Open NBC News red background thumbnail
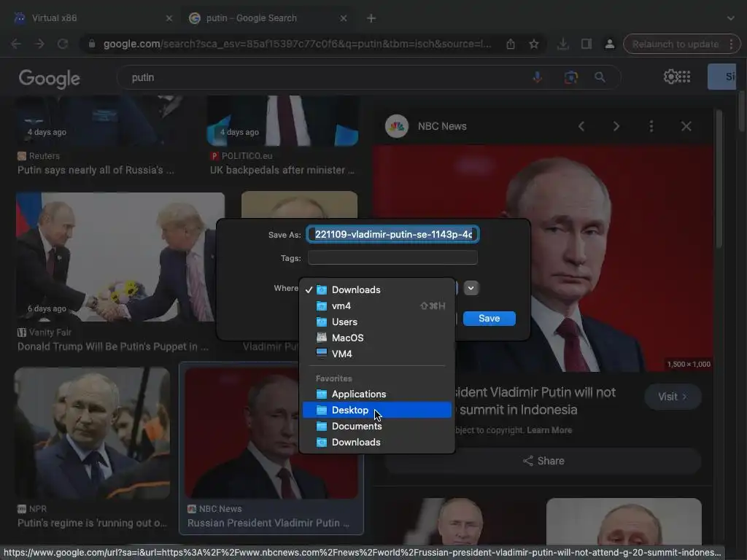 271,433
